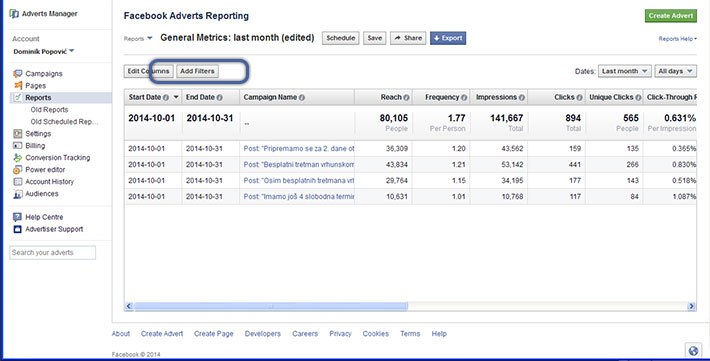Click the Settings sidebar icon
Image resolution: width=710 pixels, height=361 pixels.
(x=18, y=134)
